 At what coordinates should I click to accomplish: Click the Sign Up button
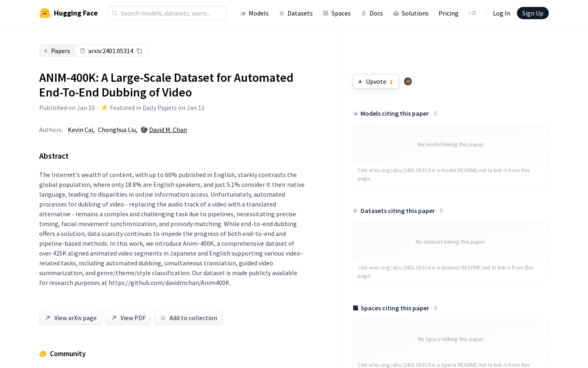point(532,13)
